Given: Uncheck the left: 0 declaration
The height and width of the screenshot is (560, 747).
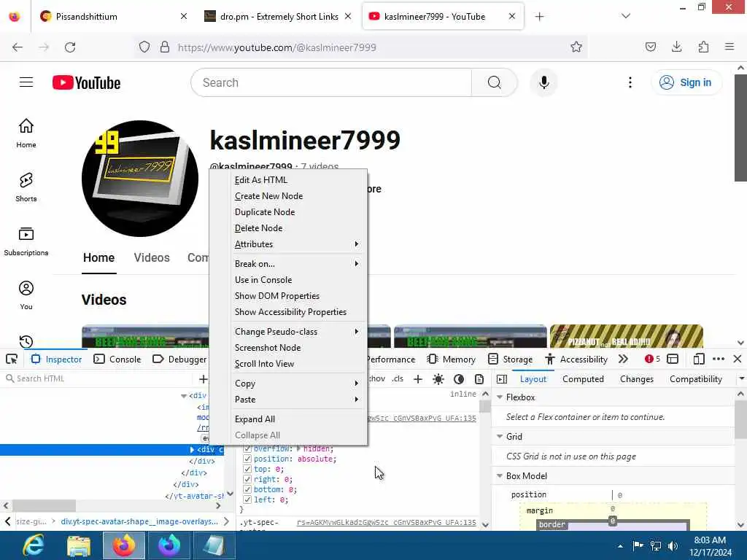Looking at the screenshot, I should click(x=247, y=499).
